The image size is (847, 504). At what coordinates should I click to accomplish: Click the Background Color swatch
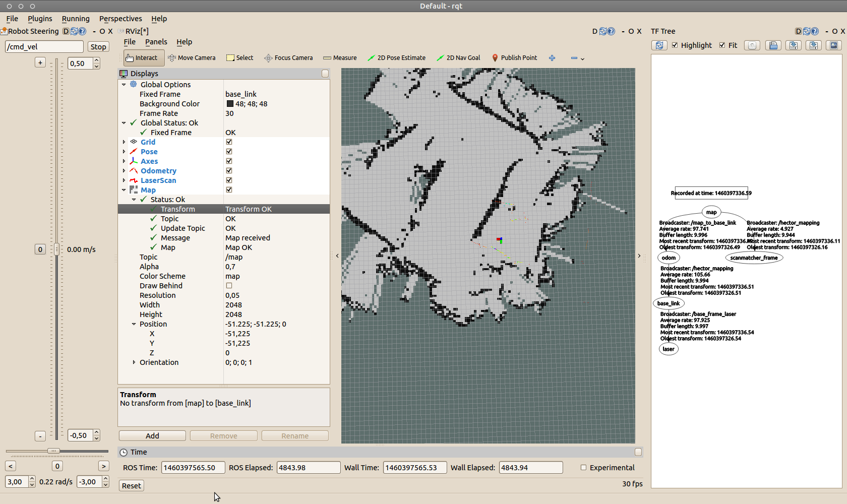(230, 104)
